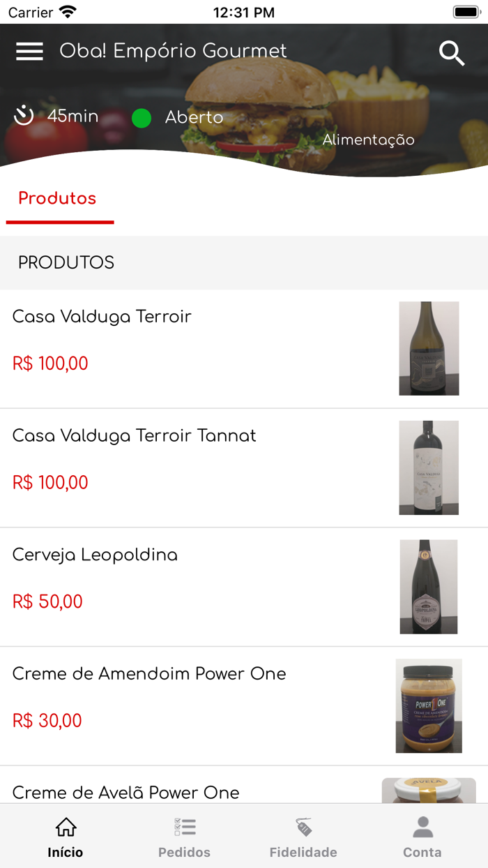Select the Pedidos tab in bottom navigation
Image resolution: width=488 pixels, height=868 pixels.
click(184, 852)
